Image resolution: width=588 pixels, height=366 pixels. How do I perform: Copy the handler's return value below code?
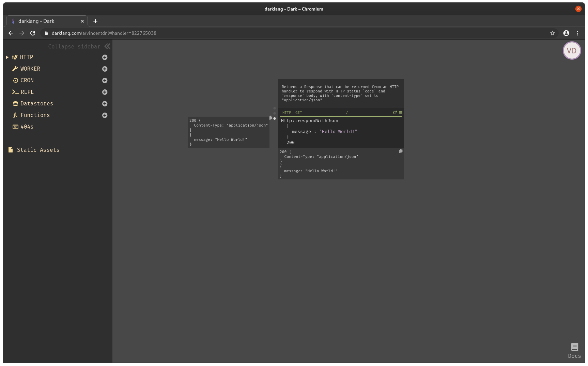point(401,151)
